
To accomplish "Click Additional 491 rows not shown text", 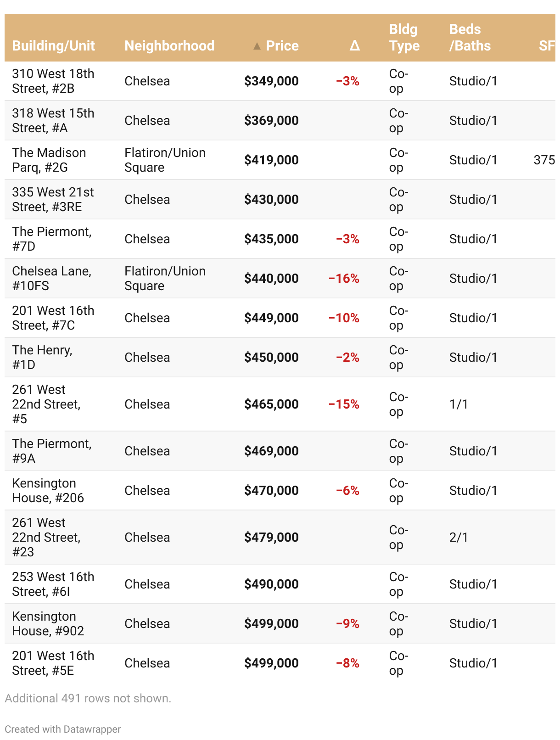I will (88, 698).
